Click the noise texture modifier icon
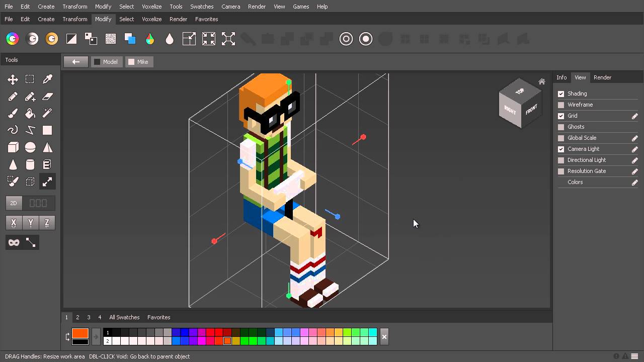Screen dimensions: 644x362 click(x=111, y=39)
